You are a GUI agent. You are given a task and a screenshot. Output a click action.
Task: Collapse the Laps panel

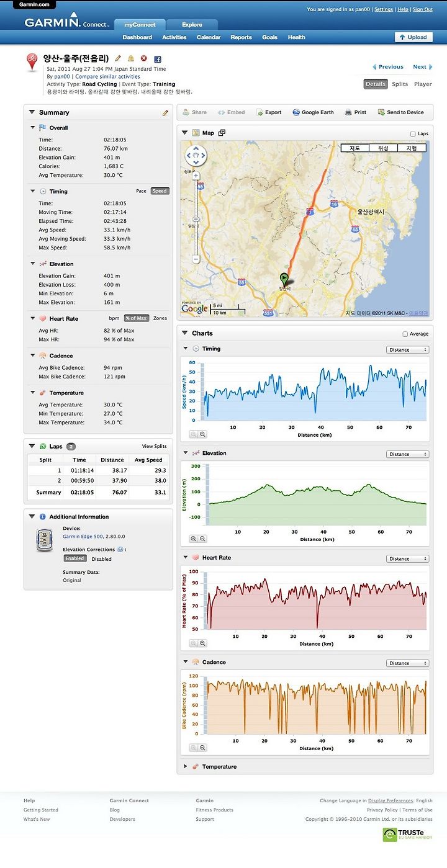pyautogui.click(x=32, y=446)
